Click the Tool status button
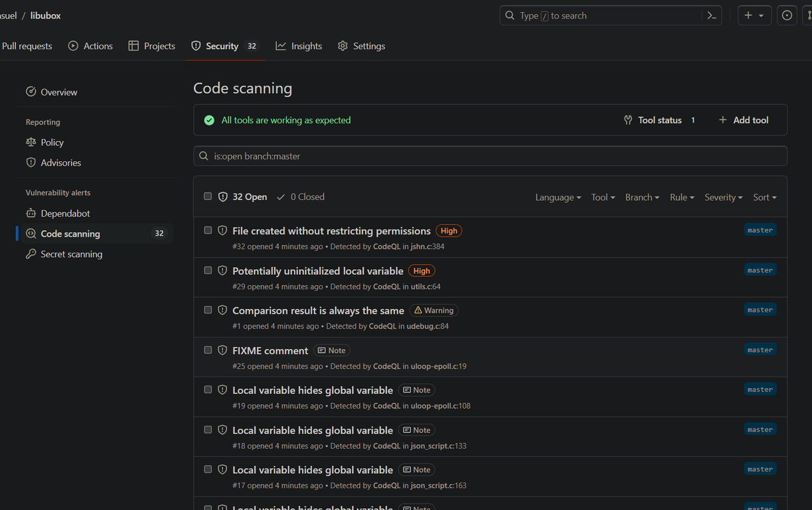The height and width of the screenshot is (510, 812). click(x=660, y=120)
